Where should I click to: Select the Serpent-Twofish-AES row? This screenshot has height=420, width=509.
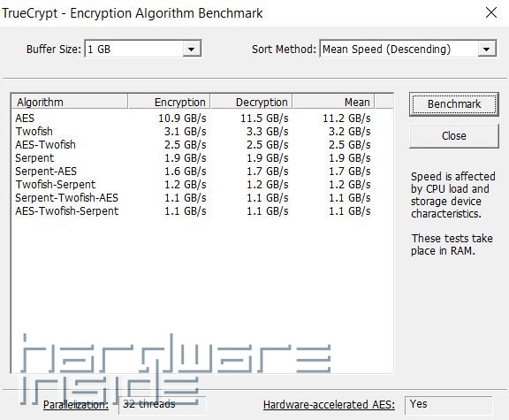[201, 198]
